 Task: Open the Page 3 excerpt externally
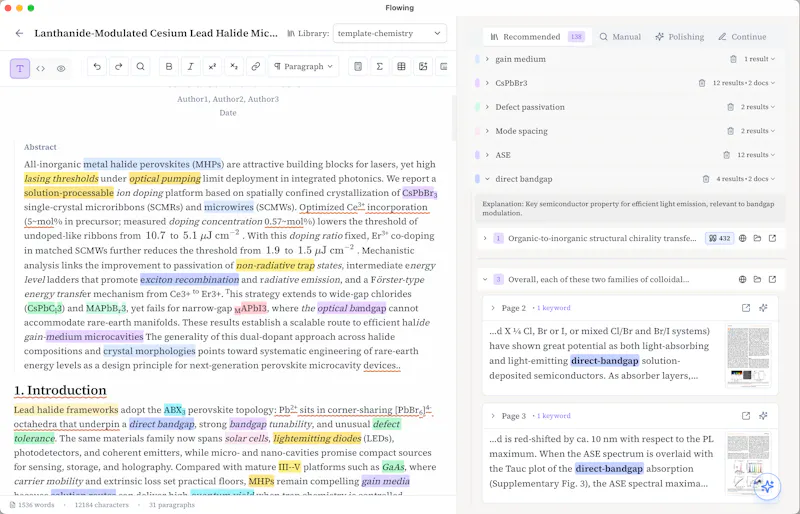coord(746,416)
